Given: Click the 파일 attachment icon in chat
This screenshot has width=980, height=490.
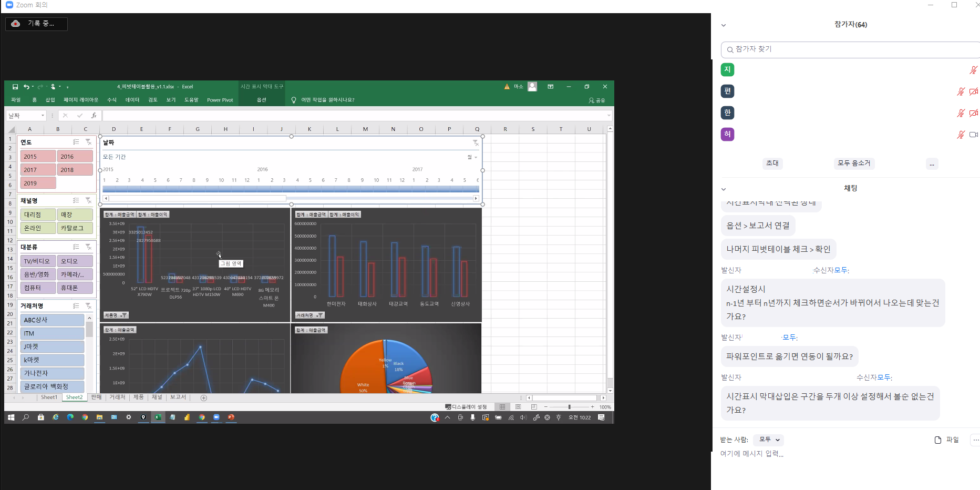Looking at the screenshot, I should point(938,440).
